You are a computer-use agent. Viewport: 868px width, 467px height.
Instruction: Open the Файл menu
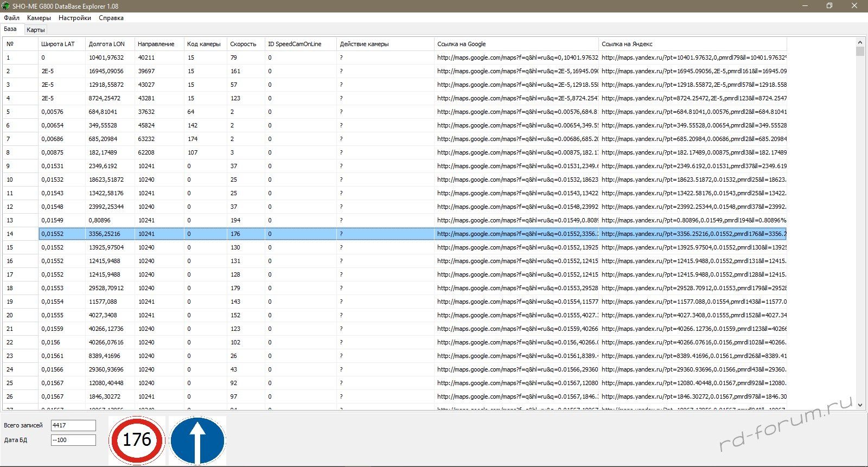(x=11, y=18)
